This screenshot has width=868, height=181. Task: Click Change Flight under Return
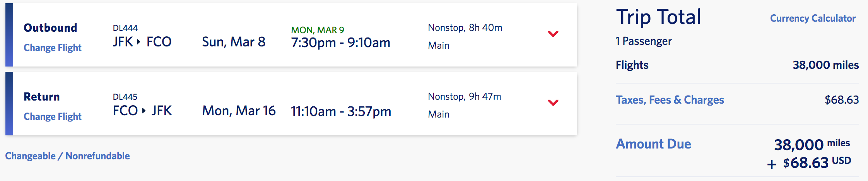53,116
